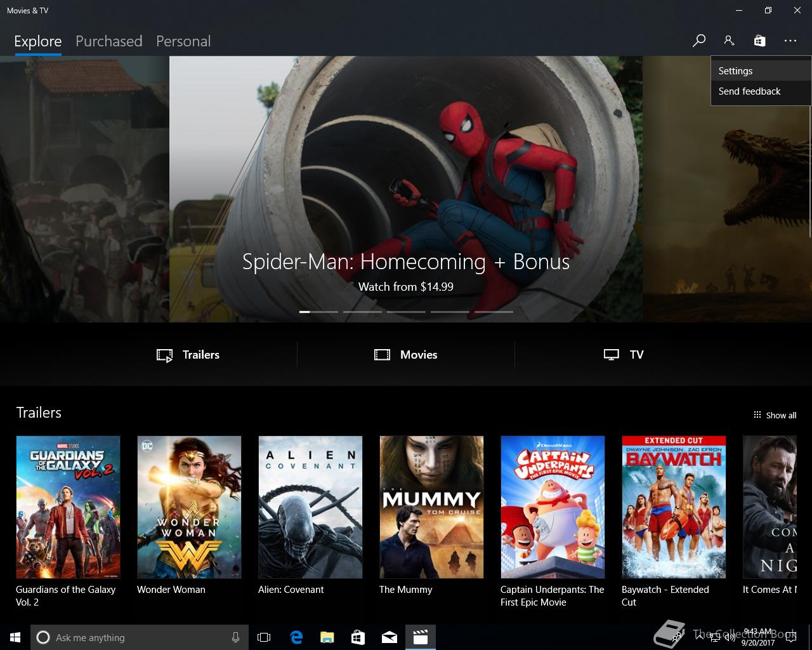Click the TV monitor icon
The image size is (812, 650).
612,355
